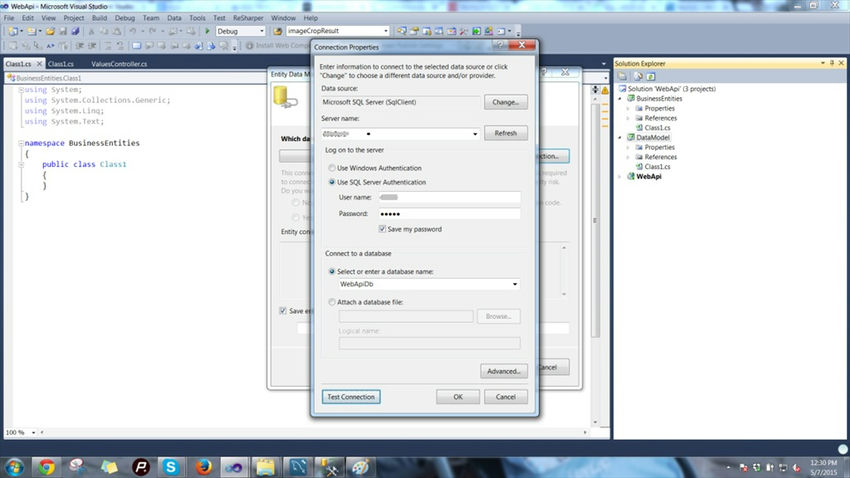
Task: Pin the Solution Explorer panel with auto-hide icon
Action: click(x=832, y=63)
